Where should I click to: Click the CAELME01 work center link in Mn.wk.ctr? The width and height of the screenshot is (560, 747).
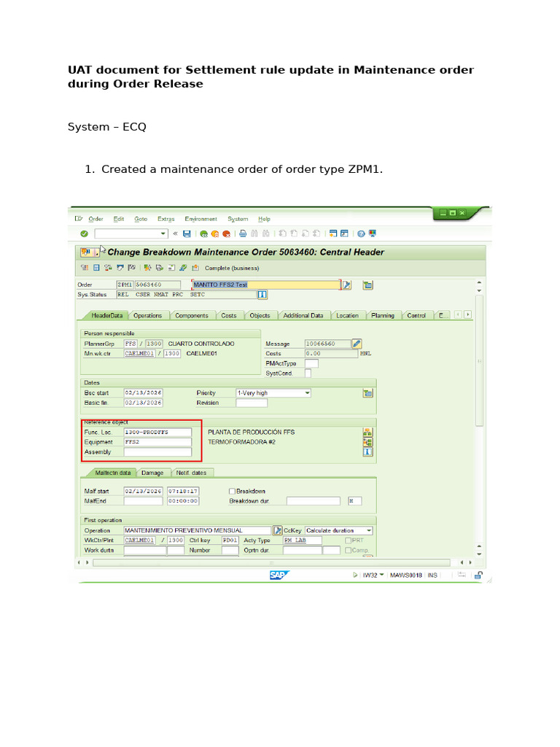139,354
